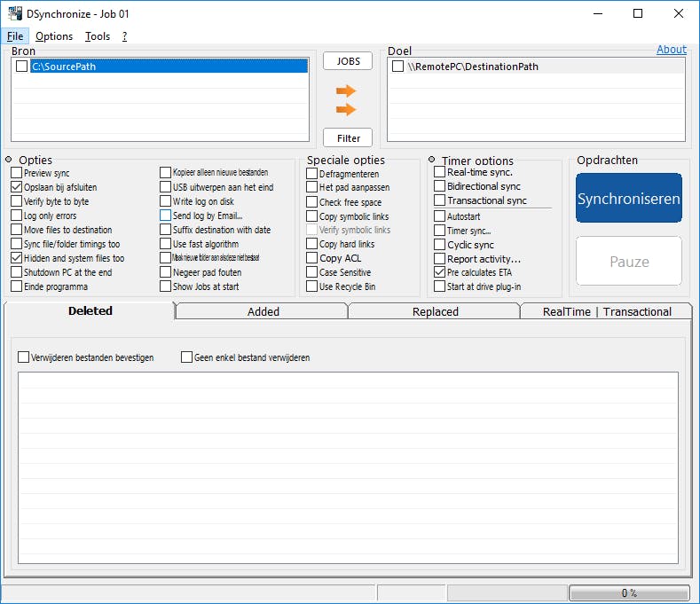Click the circle icon beside Opties

click(9, 160)
